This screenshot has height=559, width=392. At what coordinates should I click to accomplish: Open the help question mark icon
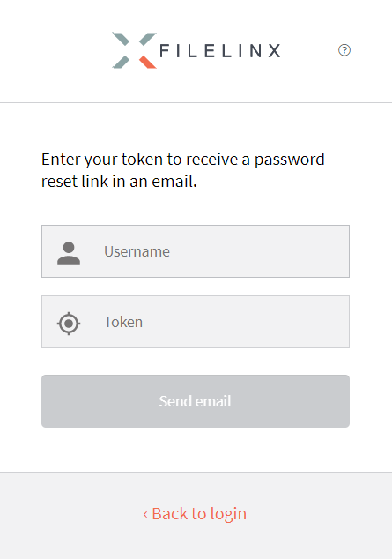tap(344, 50)
